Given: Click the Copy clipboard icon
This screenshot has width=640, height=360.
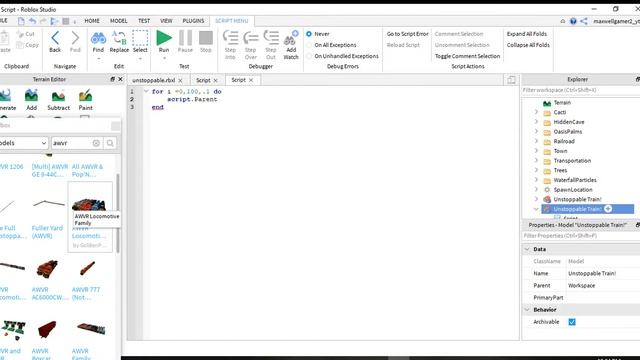Looking at the screenshot, I should click(20, 45).
